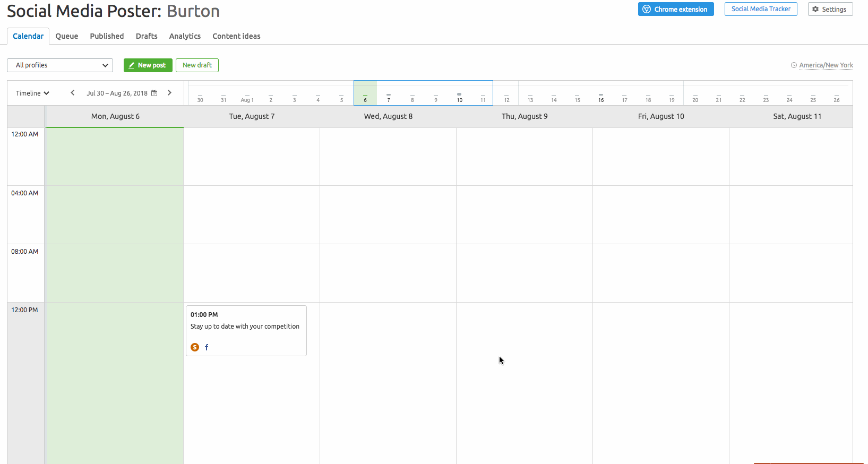Advance to next date range arrow
This screenshot has height=464, width=868.
(x=169, y=93)
